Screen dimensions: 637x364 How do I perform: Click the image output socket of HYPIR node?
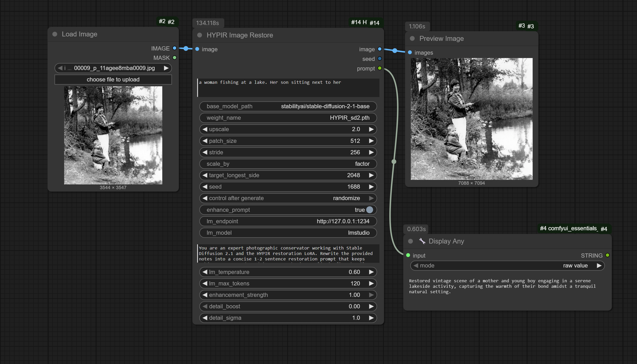pos(380,49)
